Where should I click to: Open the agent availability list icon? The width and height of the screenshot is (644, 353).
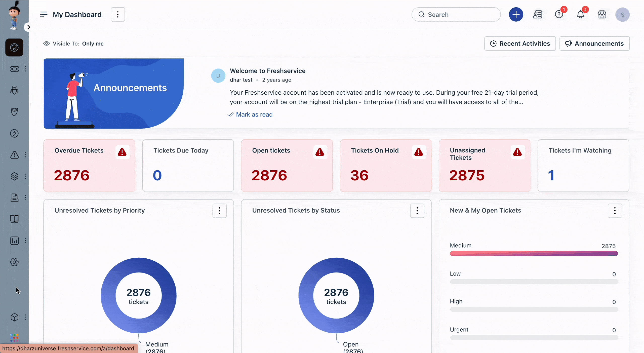pos(538,15)
